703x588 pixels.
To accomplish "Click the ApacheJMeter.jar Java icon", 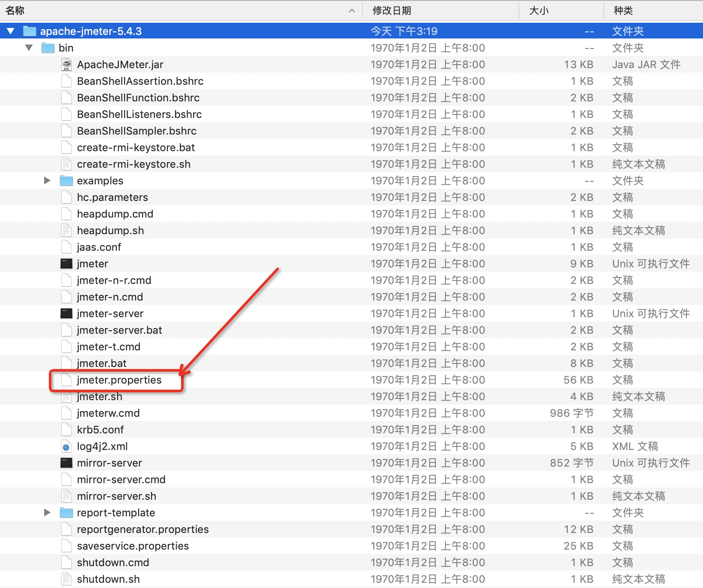I will (x=66, y=64).
